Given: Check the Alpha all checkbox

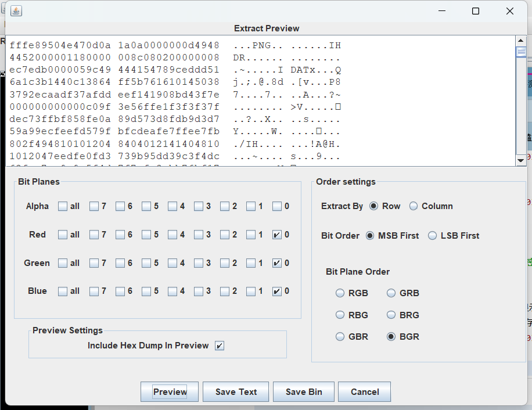Looking at the screenshot, I should [62, 206].
